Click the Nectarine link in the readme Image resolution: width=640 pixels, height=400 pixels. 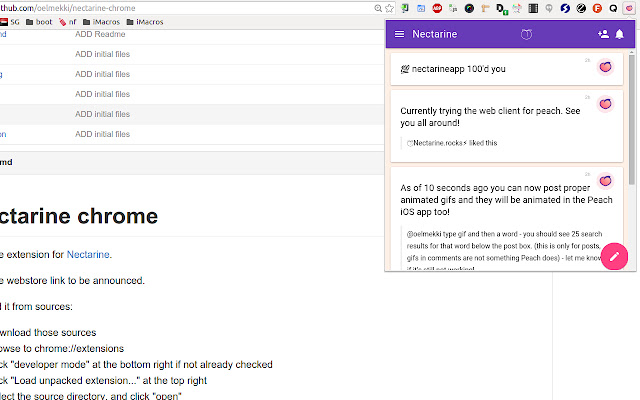tap(88, 255)
